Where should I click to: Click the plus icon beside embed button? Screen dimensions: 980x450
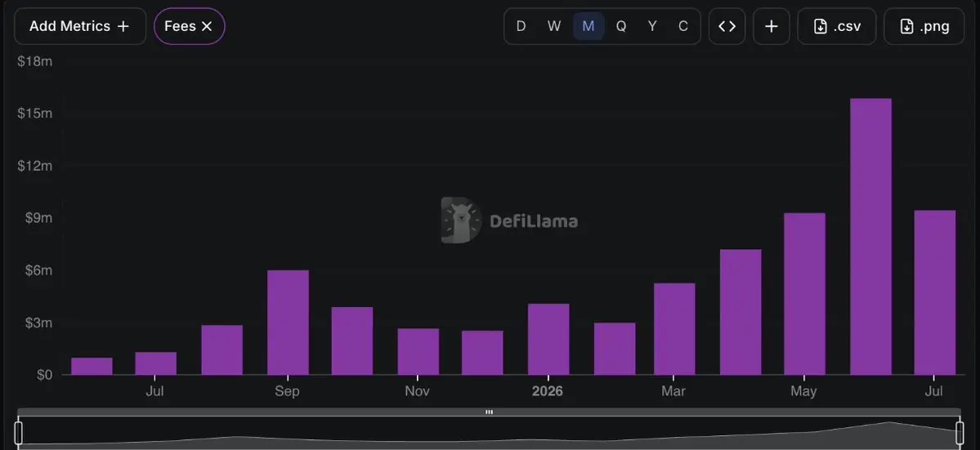click(x=772, y=26)
